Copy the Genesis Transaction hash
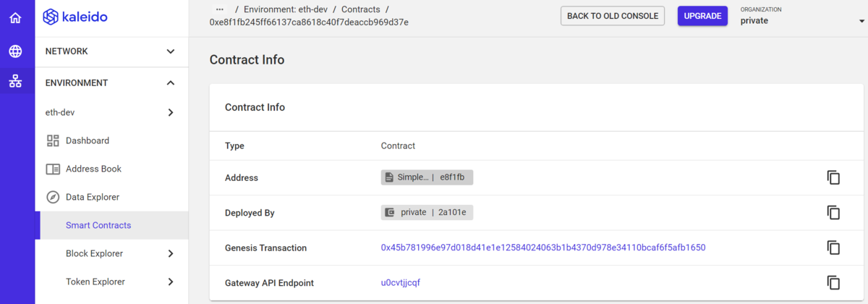 [x=833, y=248]
